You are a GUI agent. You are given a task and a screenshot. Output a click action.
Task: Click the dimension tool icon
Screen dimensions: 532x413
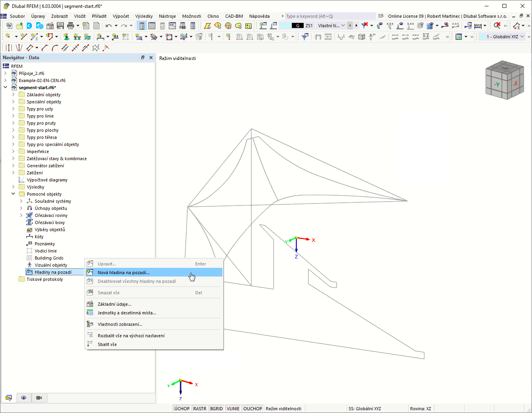tap(100, 37)
